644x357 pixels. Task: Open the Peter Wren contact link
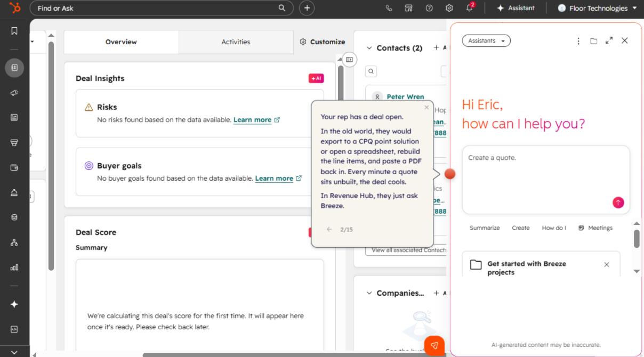click(x=405, y=96)
